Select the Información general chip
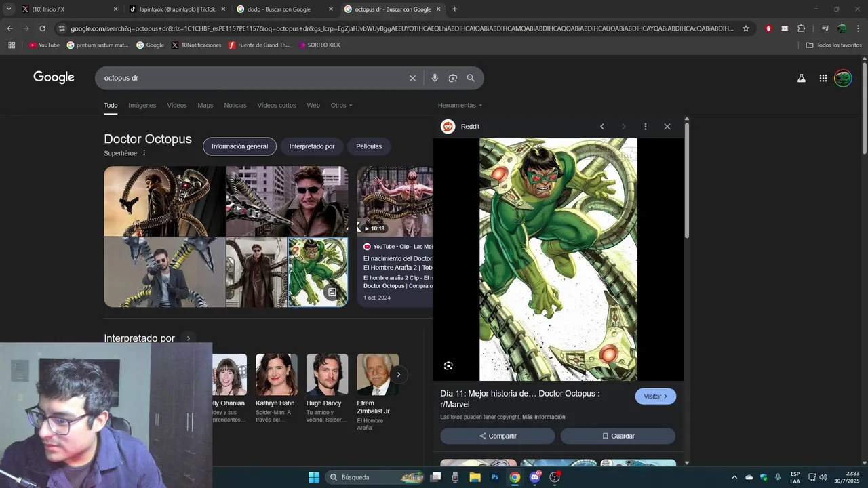 pyautogui.click(x=239, y=146)
